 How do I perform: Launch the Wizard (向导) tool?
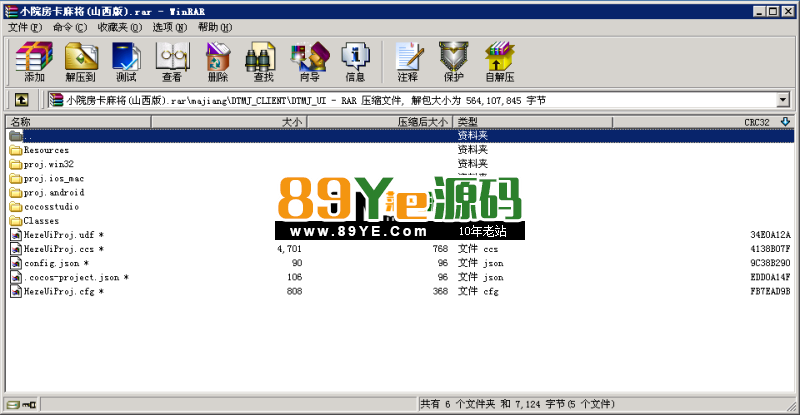tap(310, 62)
